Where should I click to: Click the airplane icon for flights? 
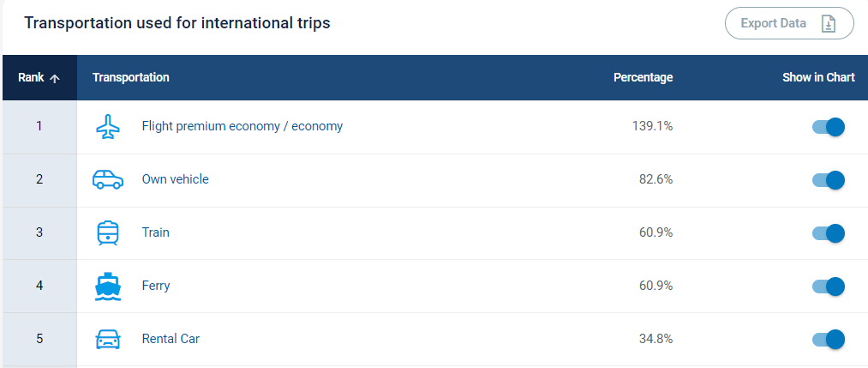108,126
